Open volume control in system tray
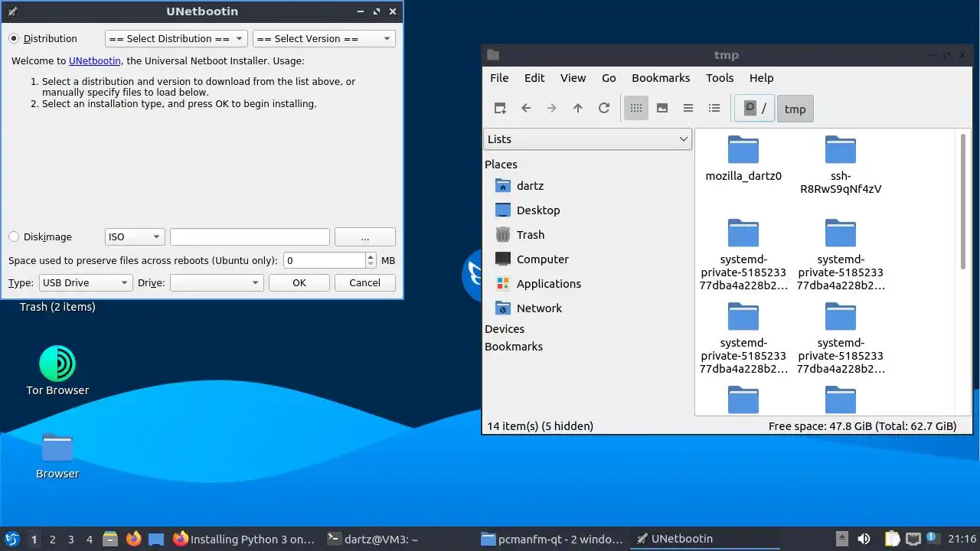980x551 pixels. point(864,539)
